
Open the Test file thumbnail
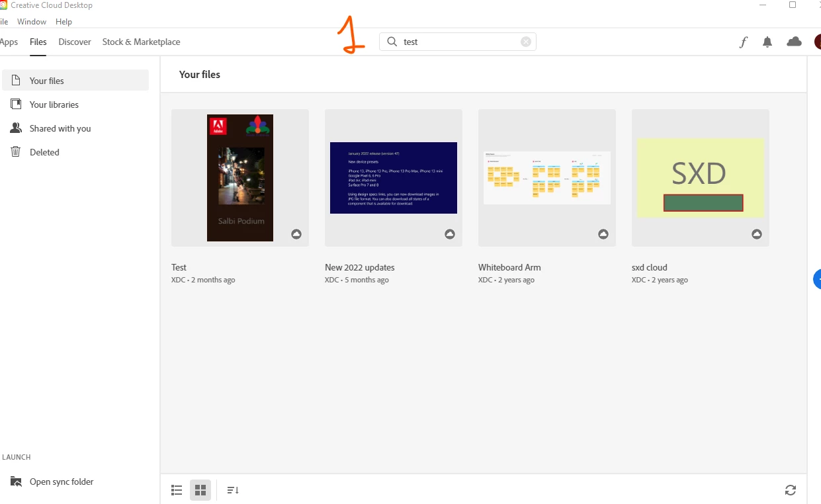point(240,178)
